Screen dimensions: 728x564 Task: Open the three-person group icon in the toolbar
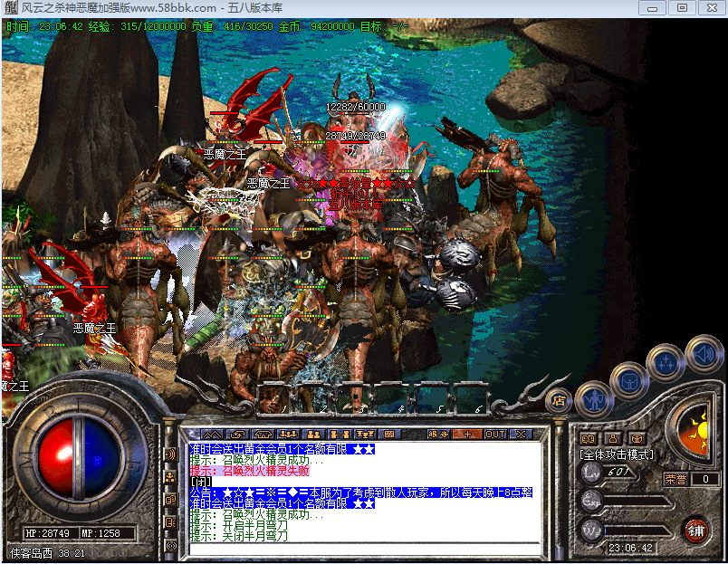pos(288,435)
